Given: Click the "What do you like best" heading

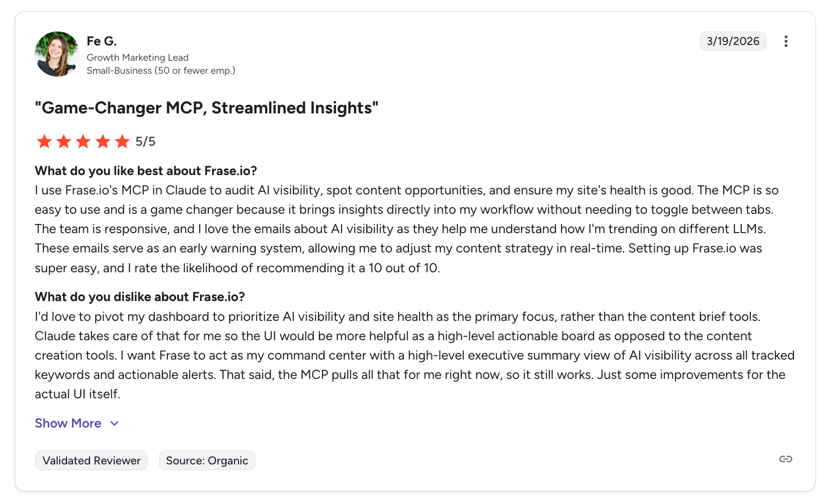Looking at the screenshot, I should point(146,171).
